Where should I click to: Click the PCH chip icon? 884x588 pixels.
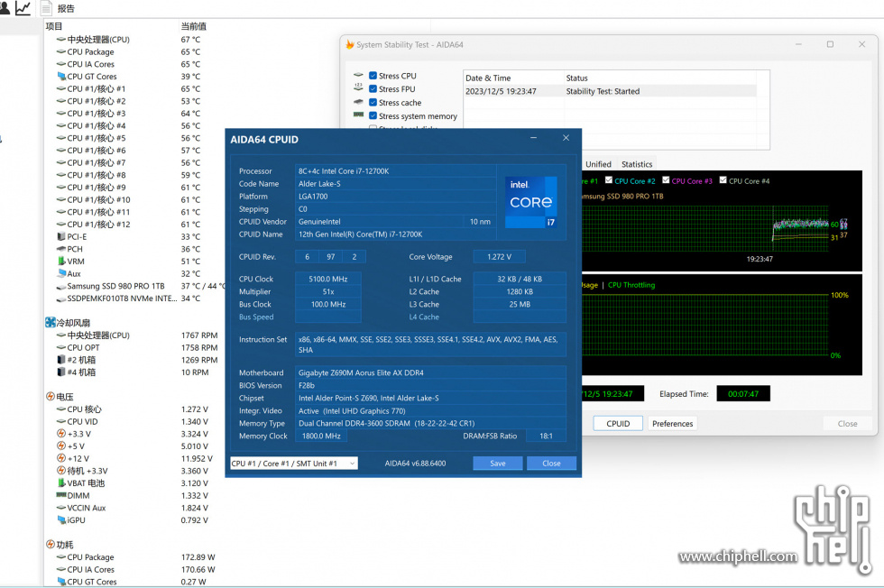[x=61, y=249]
